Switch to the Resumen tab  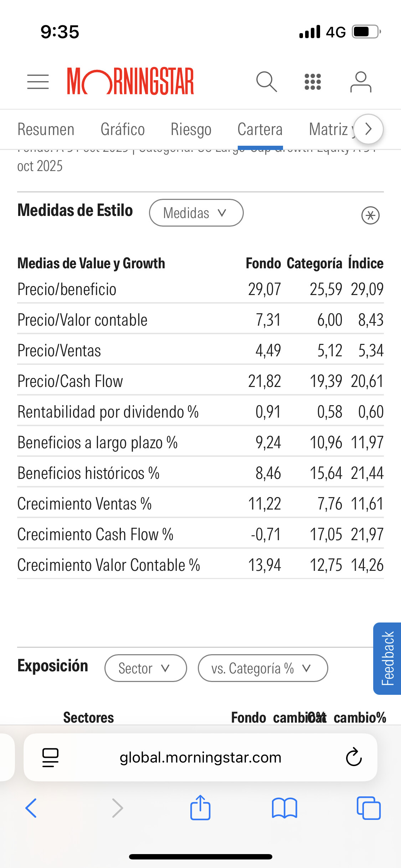[x=46, y=129]
